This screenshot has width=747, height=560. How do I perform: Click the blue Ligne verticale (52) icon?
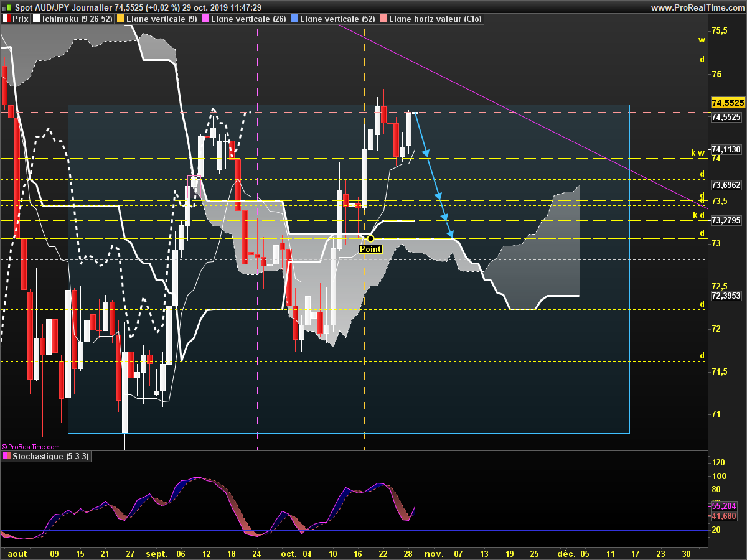[x=293, y=19]
